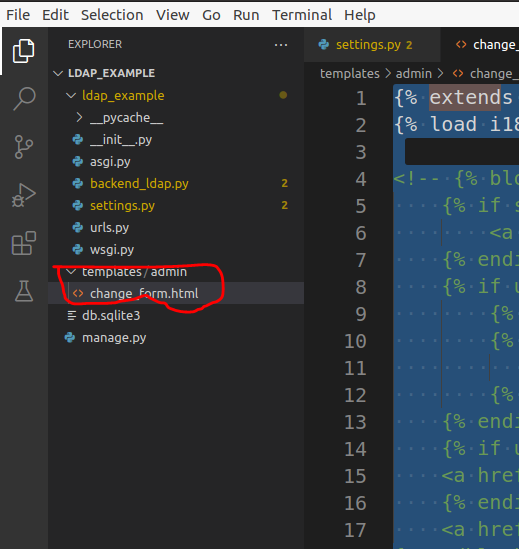Viewport: 519px width, 549px height.
Task: Open the View menu
Action: [173, 15]
